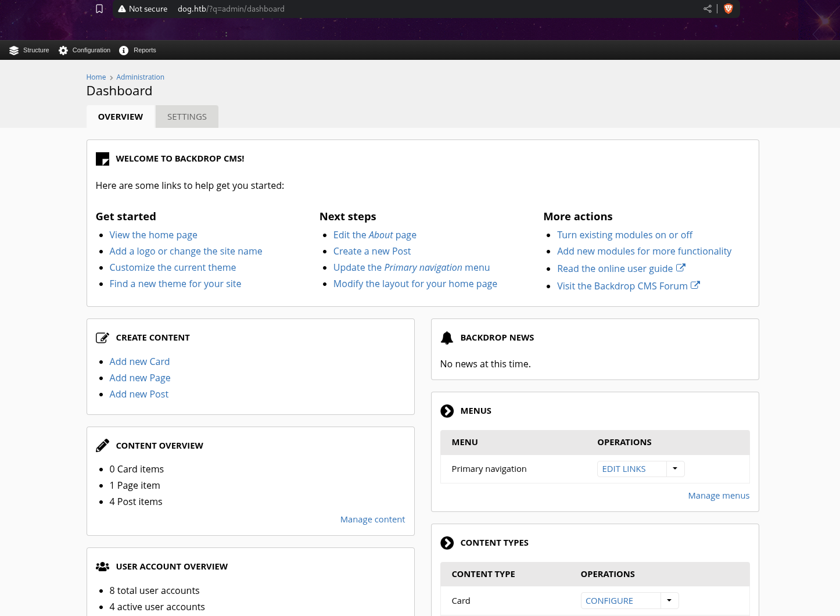Screen dimensions: 840x616
Task: Click the 'No news at this time.' text
Action: (486, 364)
